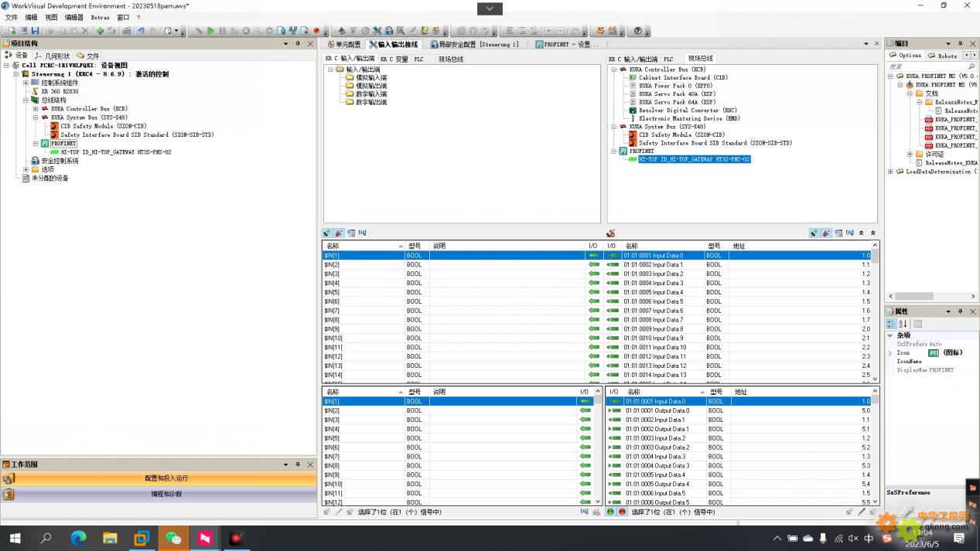Screen dimensions: 980x551
Task: Expand KUKA Controller Bus (KCB) in project tree
Action: pos(35,109)
